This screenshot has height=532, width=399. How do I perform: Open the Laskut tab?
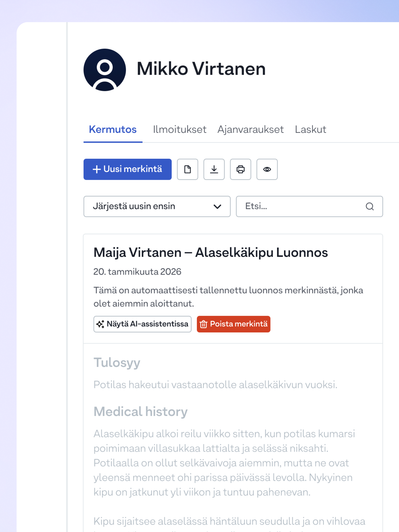point(310,129)
